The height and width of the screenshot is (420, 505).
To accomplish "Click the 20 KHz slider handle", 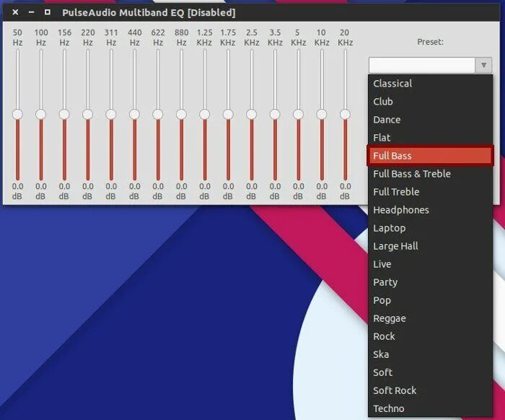I will click(345, 114).
